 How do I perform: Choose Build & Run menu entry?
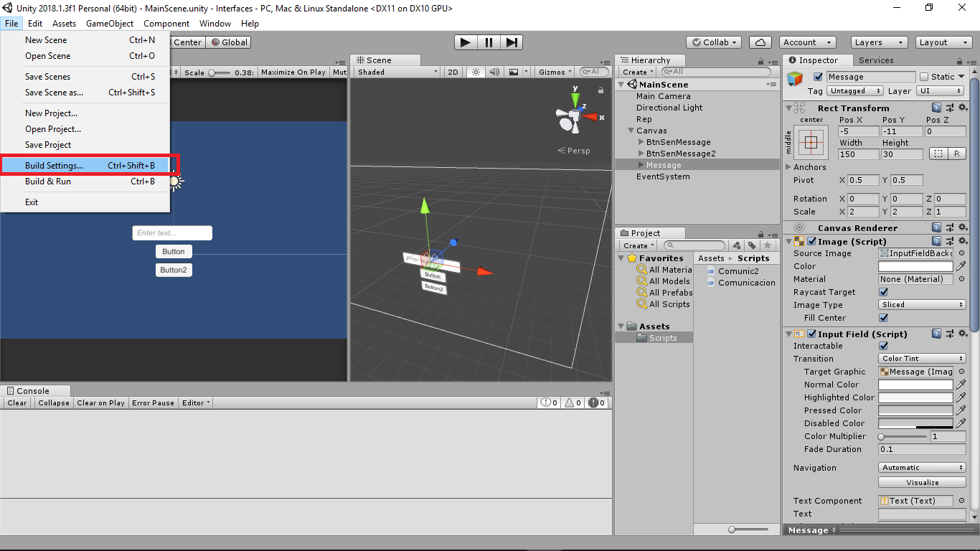(85, 182)
